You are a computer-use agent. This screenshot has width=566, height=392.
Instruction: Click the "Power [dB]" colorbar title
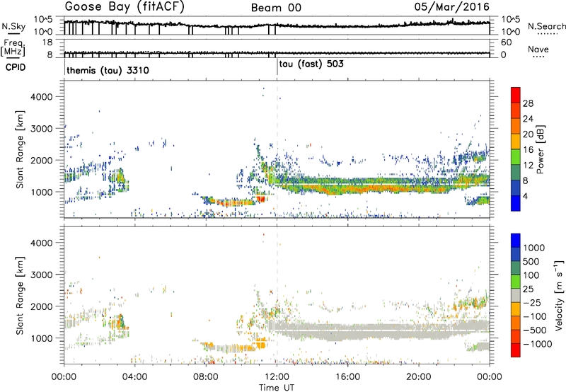pyautogui.click(x=540, y=149)
